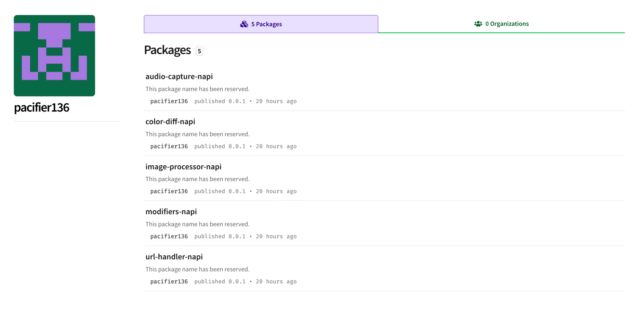Screen dimensions: 644x311
Task: Click the packages boxes icon in the tab
Action: 244,24
